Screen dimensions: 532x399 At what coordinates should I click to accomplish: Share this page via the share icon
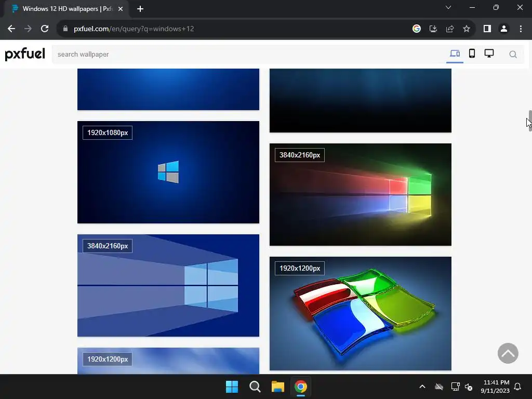coord(450,29)
